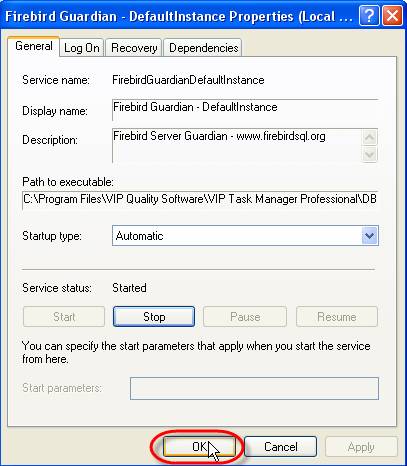Viewport: 407px width, 466px height.
Task: Click the Description scroll up arrow
Action: tap(369, 137)
